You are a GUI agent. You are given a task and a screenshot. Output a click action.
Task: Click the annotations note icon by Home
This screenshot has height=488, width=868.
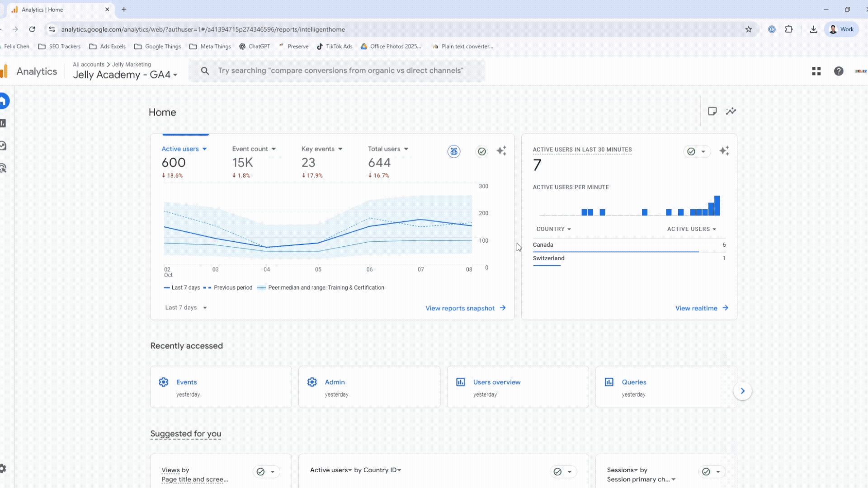pos(712,111)
